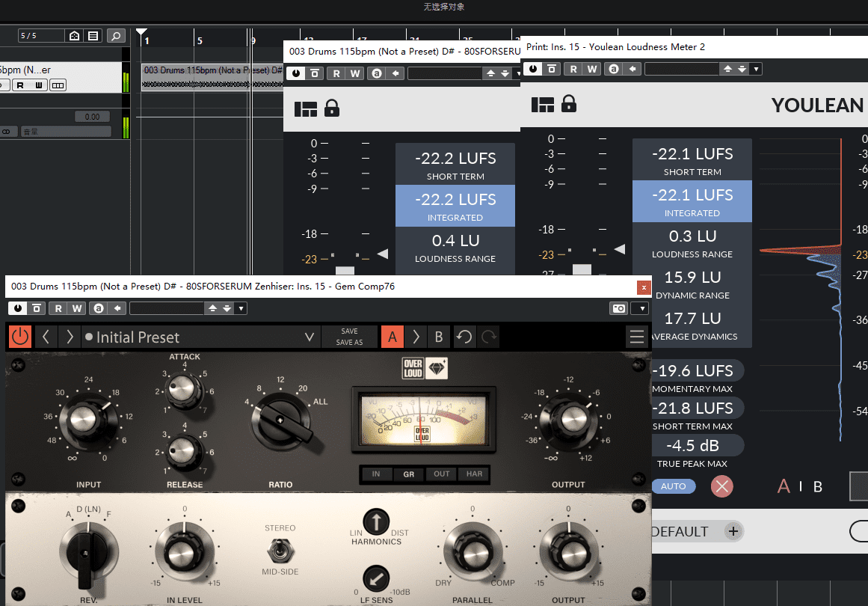The width and height of the screenshot is (868, 606).
Task: Add preset with plus button next to DEFAULT
Action: tap(733, 531)
